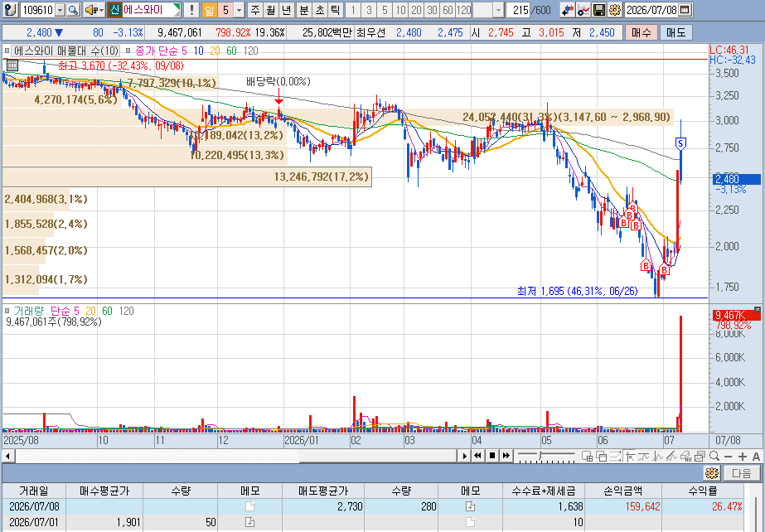This screenshot has height=532, width=765.
Task: Switch to 틱 tick chart
Action: 335,9
